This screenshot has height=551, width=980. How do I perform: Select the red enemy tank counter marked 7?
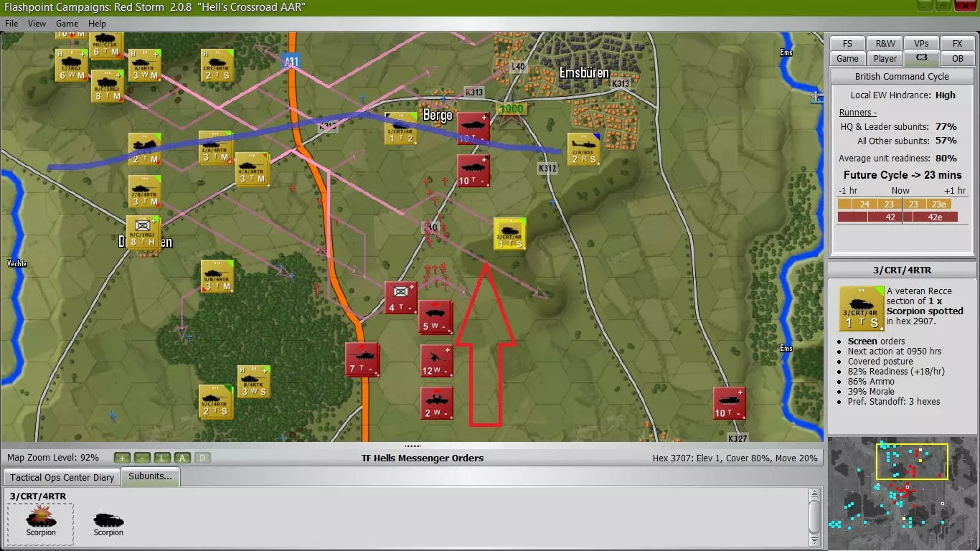[362, 359]
